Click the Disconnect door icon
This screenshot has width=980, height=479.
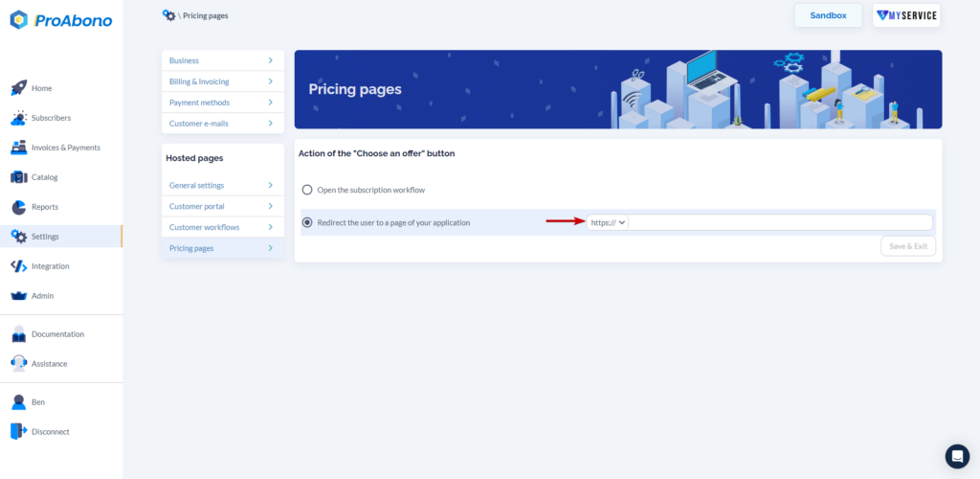coord(19,431)
